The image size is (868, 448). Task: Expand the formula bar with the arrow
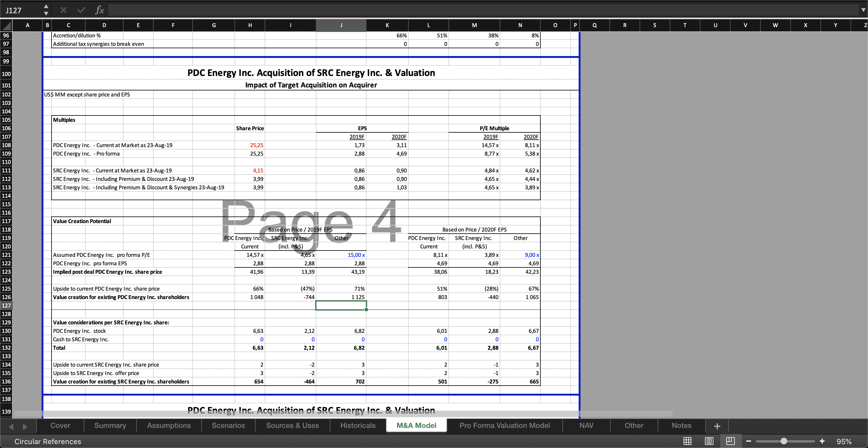pos(863,10)
